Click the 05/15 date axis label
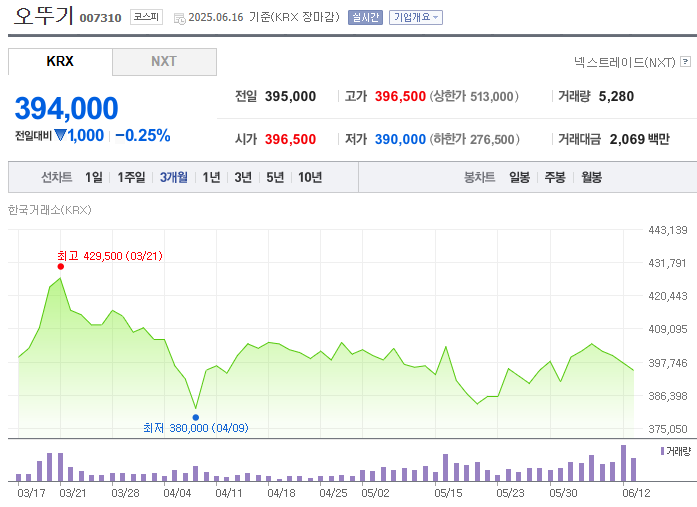This screenshot has width=697, height=507. click(x=448, y=493)
